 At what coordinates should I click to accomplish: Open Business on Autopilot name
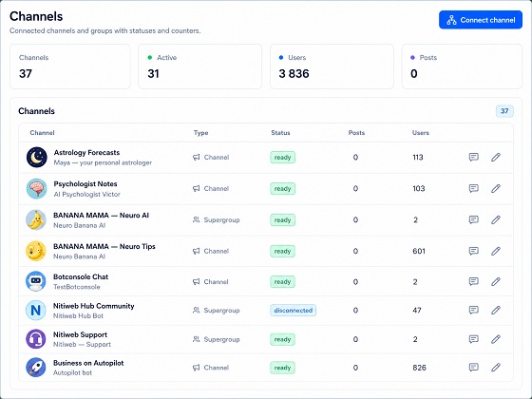(88, 363)
